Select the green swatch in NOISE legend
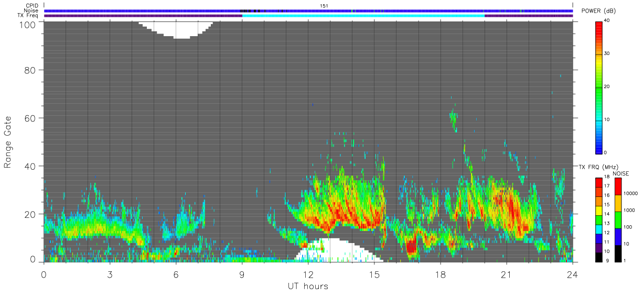The width and height of the screenshot is (644, 297). tap(618, 221)
